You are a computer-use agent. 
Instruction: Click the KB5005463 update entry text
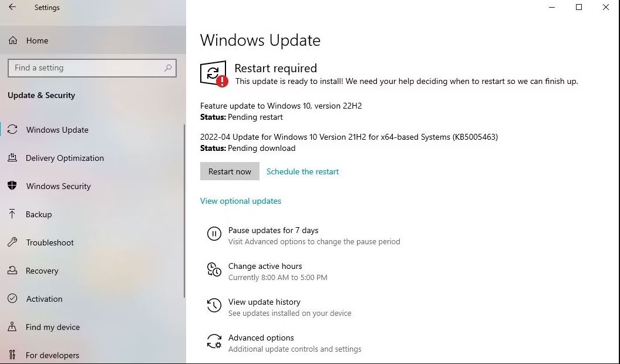[349, 137]
